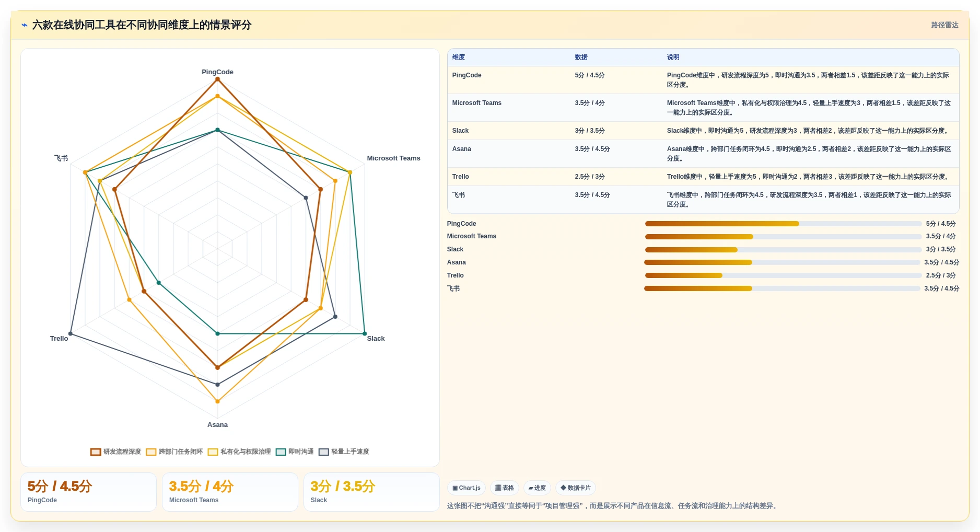The image size is (980, 532).
Task: Click the footer note about 沟通强
Action: 613,506
